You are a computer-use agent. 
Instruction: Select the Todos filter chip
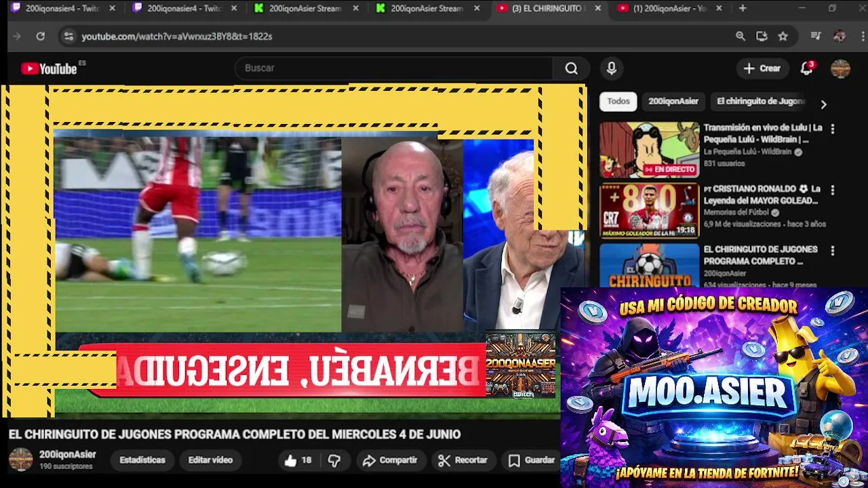[618, 102]
